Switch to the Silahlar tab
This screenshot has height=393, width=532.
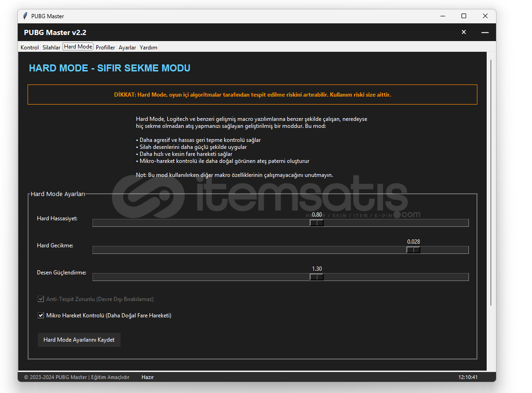[51, 48]
